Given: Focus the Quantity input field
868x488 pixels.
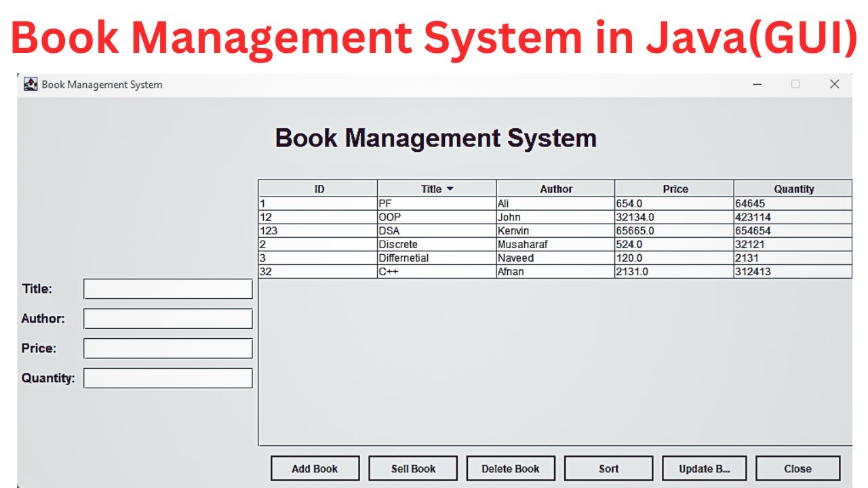Looking at the screenshot, I should (168, 378).
